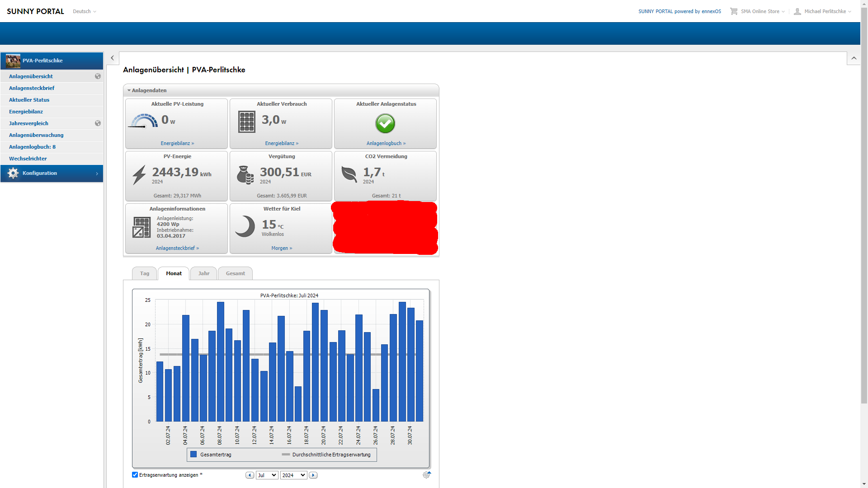The image size is (868, 488).
Task: Click the SMA Online Store cart icon
Action: (733, 11)
